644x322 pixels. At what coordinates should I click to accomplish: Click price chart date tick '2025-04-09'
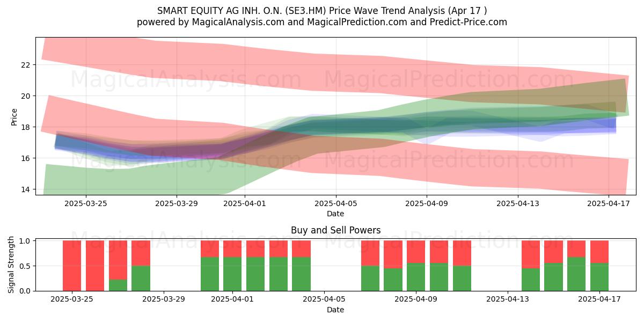[x=427, y=203]
